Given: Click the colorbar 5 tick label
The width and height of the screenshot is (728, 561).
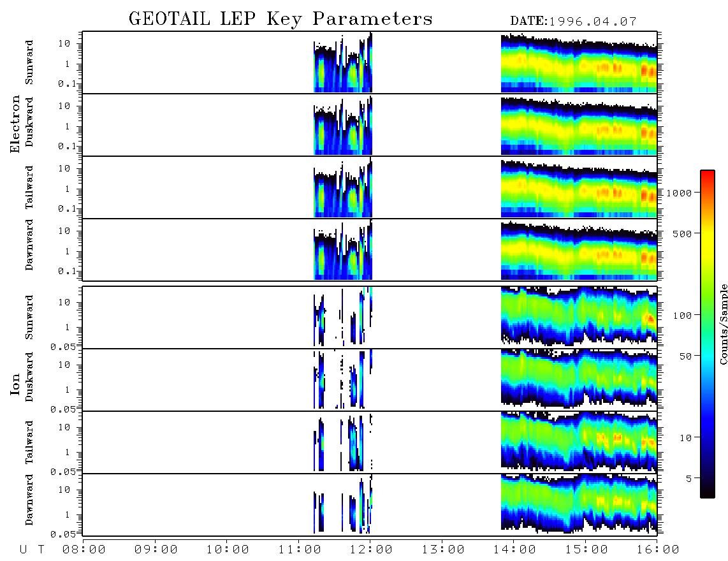Looking at the screenshot, I should pyautogui.click(x=688, y=479).
